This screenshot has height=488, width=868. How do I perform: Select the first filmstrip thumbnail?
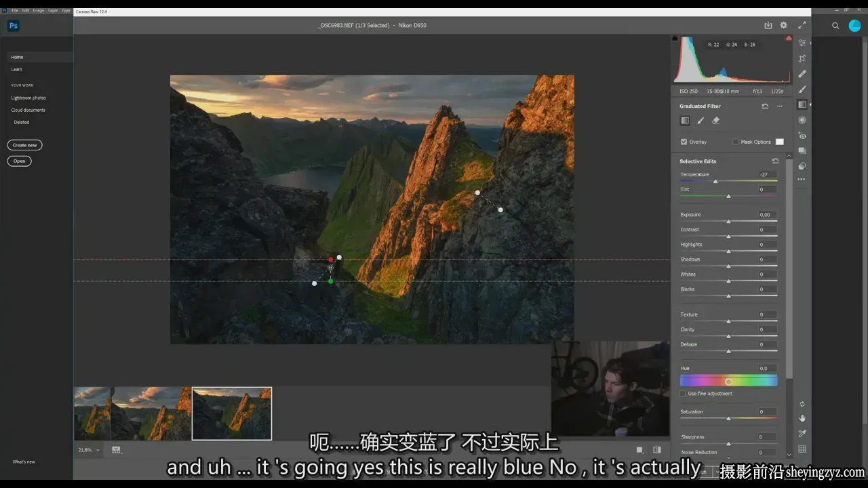pos(92,413)
